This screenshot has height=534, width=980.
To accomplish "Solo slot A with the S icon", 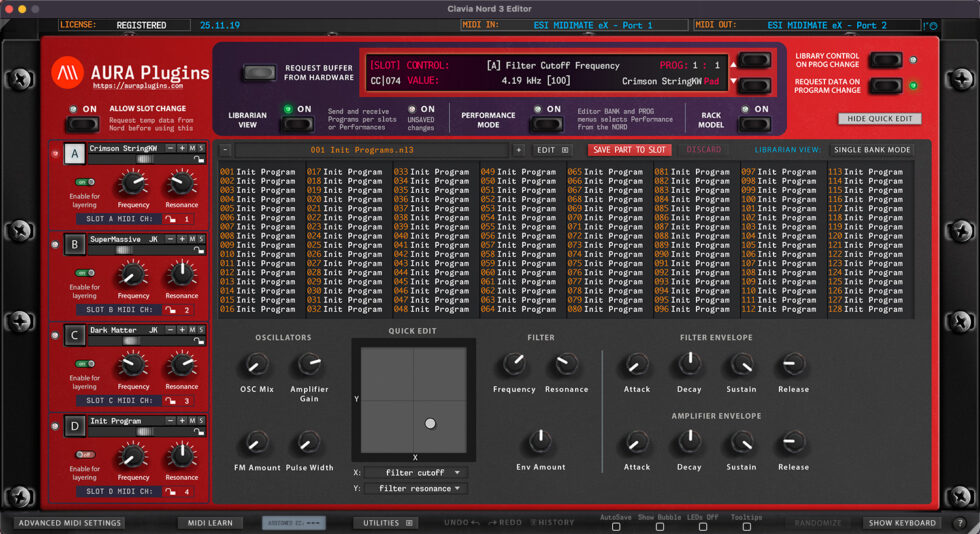I will click(201, 148).
